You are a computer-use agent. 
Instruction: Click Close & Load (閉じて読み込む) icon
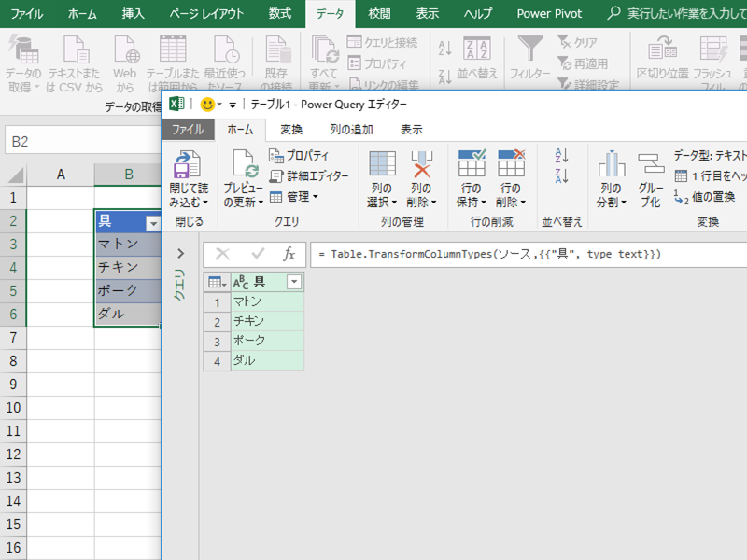[188, 165]
